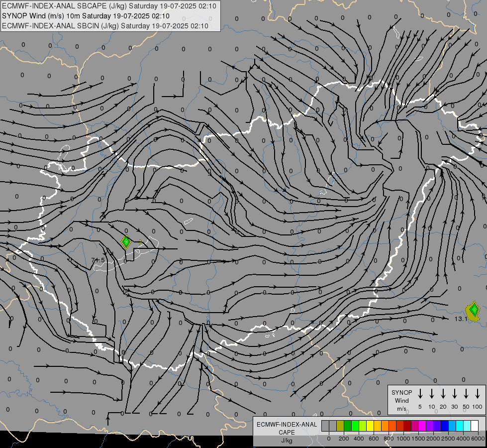Pick the pure blue swatch before 2500
Image resolution: width=487 pixels, height=448 pixels.
[444, 426]
